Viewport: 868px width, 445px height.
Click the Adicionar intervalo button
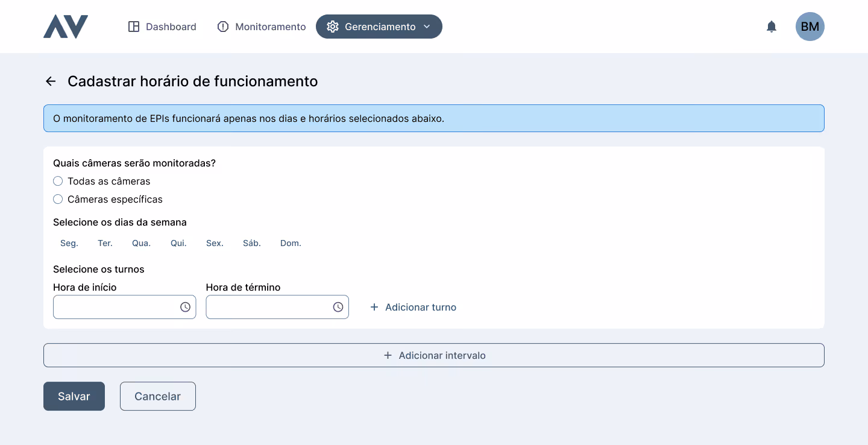coord(434,355)
